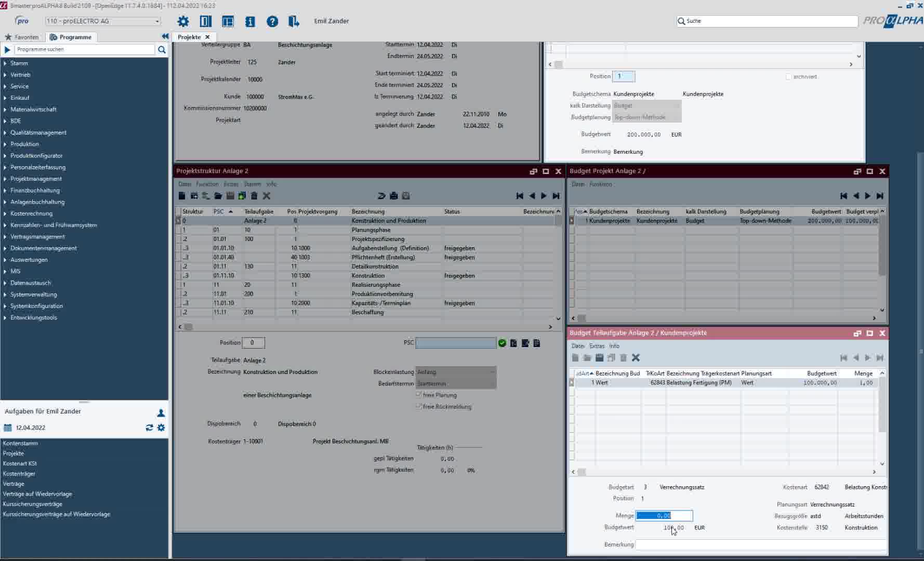Open Kostenart KSt task link
The image size is (924, 561).
[20, 463]
